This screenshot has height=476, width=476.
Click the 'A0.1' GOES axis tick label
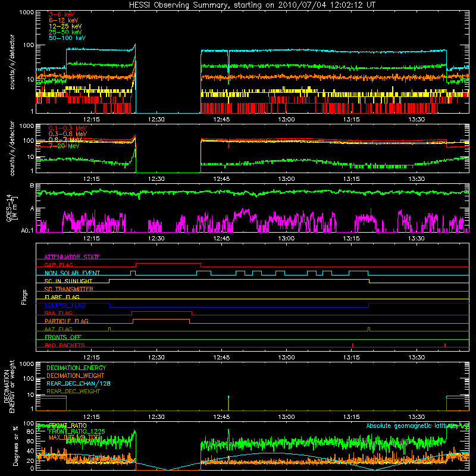27,231
